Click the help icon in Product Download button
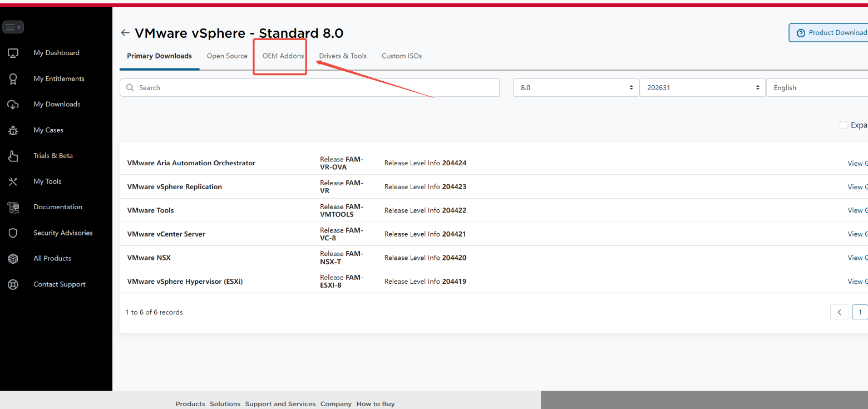 coord(801,33)
